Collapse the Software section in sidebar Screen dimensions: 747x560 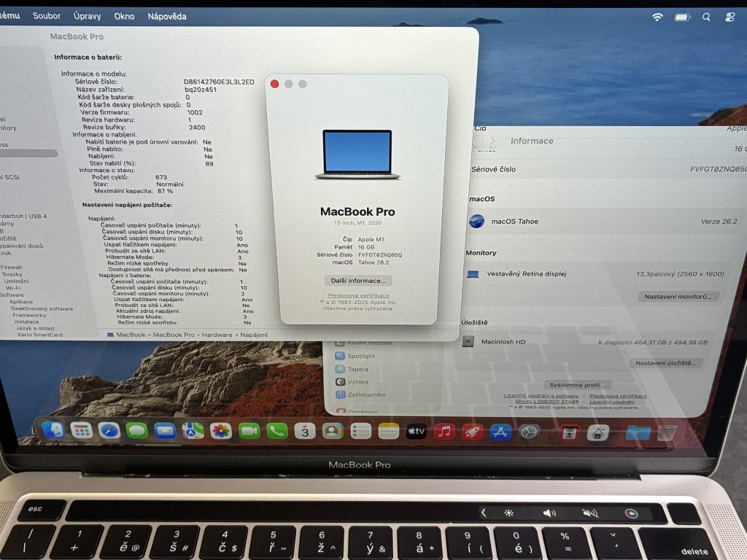click(12, 295)
